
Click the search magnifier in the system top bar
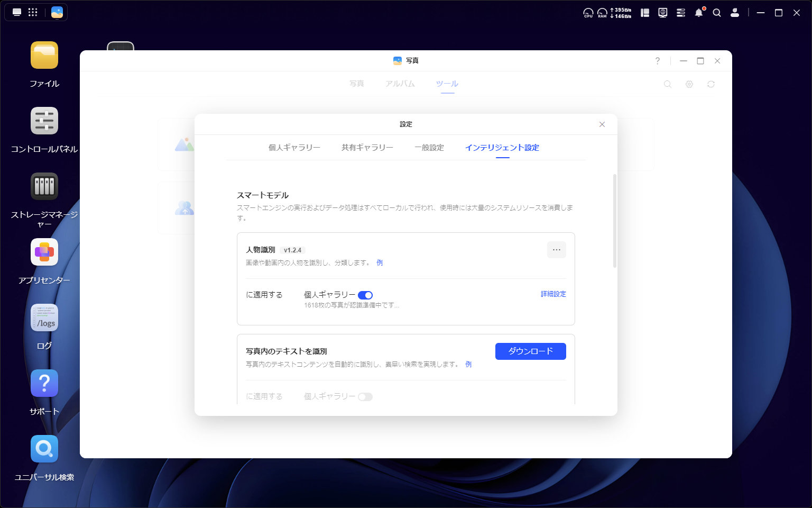717,13
